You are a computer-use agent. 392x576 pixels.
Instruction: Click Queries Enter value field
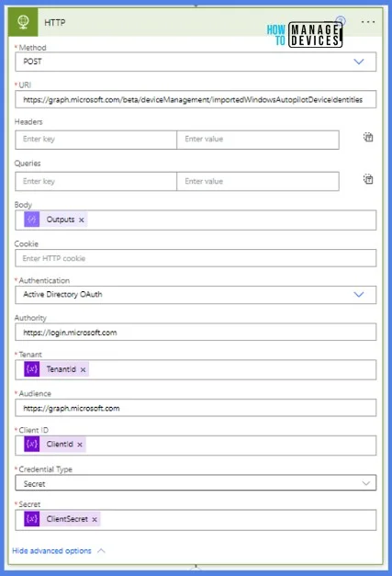[x=258, y=182]
